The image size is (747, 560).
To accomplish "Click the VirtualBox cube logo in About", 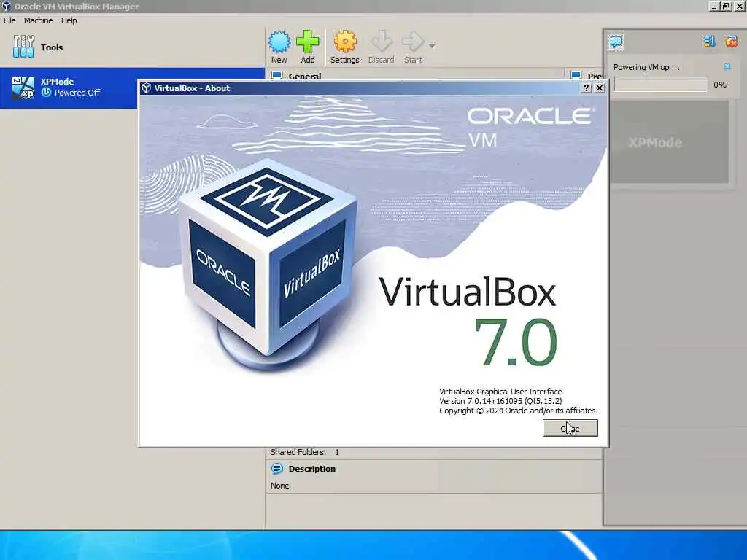I will (267, 265).
